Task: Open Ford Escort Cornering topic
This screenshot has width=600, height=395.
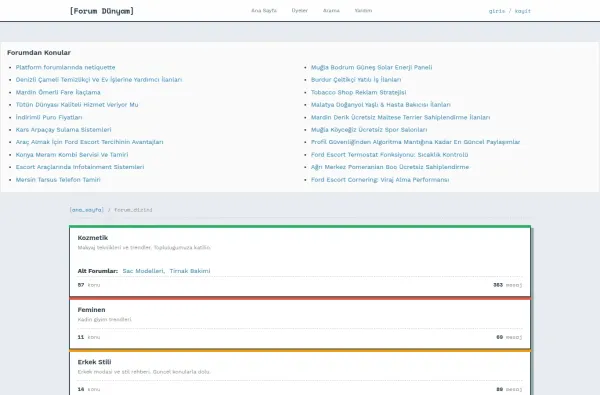Action: tap(380, 180)
